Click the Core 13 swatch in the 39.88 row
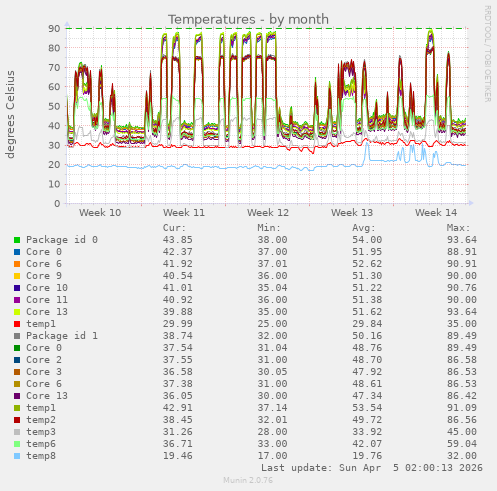This screenshot has width=497, height=491. [x=17, y=312]
